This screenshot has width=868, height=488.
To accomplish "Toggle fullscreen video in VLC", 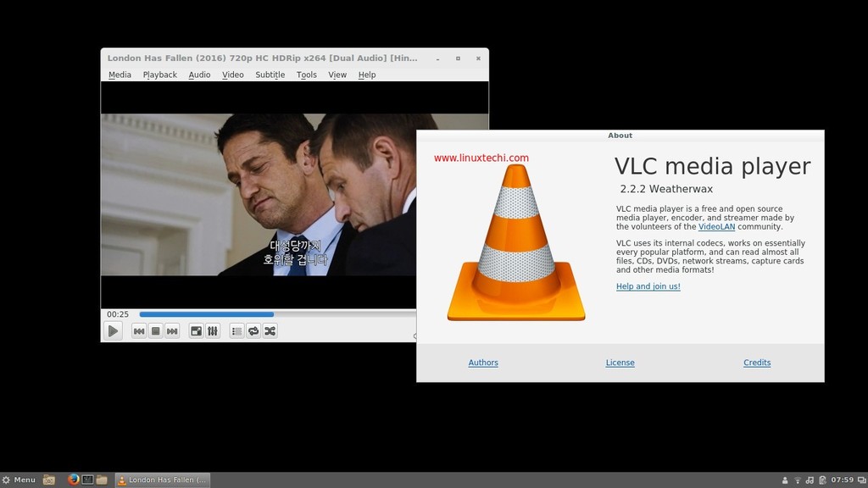I will click(196, 331).
